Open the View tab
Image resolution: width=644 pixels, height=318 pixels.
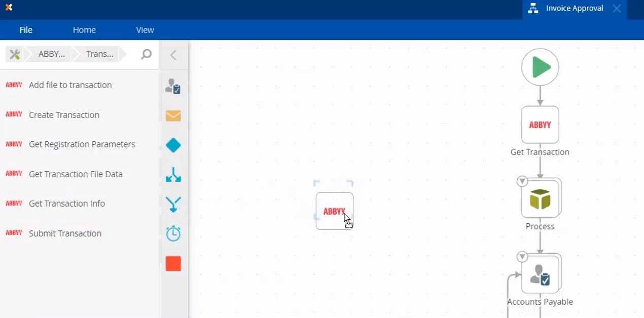(x=145, y=30)
